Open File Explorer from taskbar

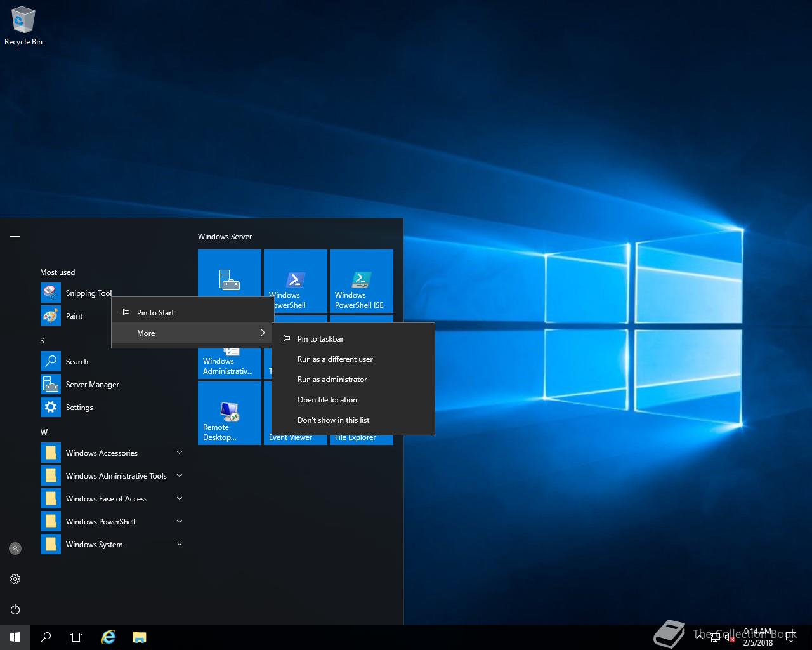click(x=140, y=637)
